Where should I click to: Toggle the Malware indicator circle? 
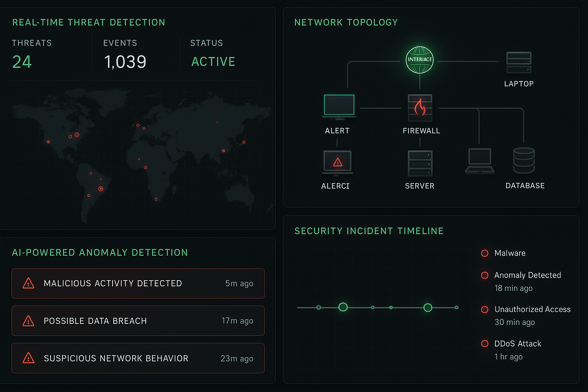point(485,253)
